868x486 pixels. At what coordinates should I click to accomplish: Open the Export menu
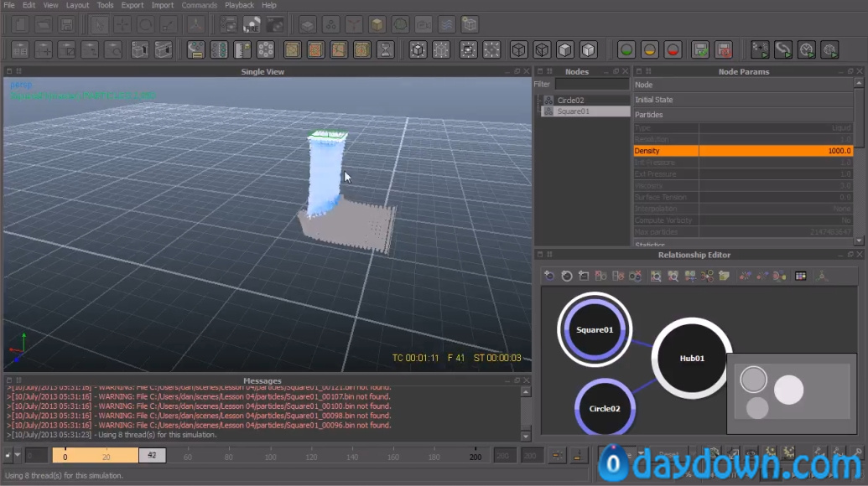(133, 5)
